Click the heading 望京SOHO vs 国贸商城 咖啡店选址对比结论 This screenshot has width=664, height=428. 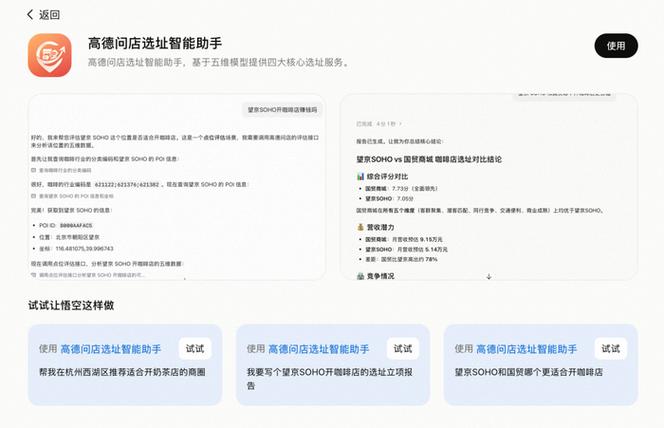[x=429, y=159]
